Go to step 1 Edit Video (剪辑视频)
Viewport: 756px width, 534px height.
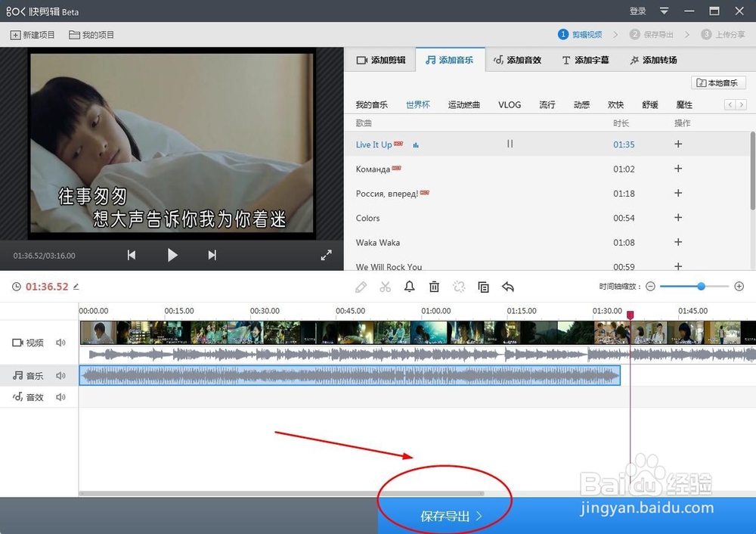[x=580, y=35]
